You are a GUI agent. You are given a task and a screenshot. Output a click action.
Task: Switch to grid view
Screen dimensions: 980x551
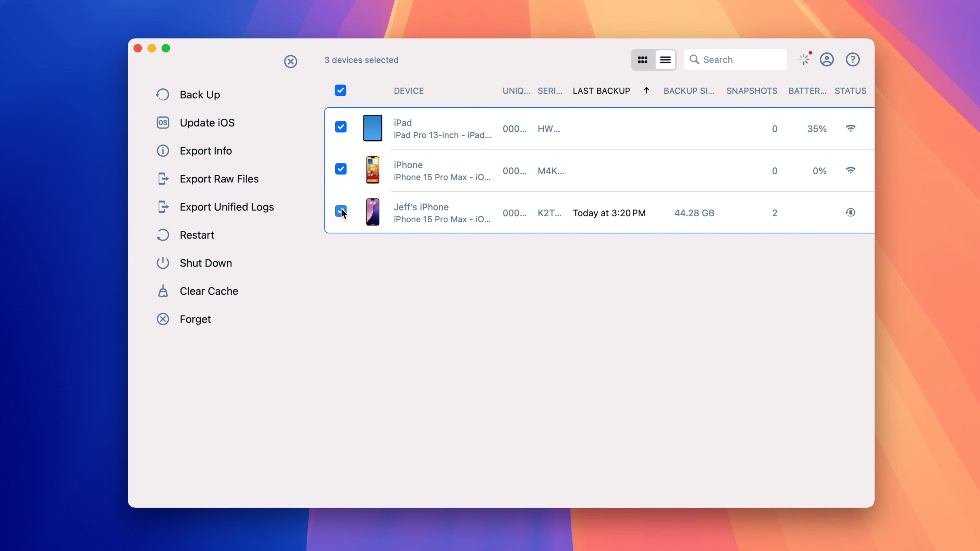tap(643, 60)
